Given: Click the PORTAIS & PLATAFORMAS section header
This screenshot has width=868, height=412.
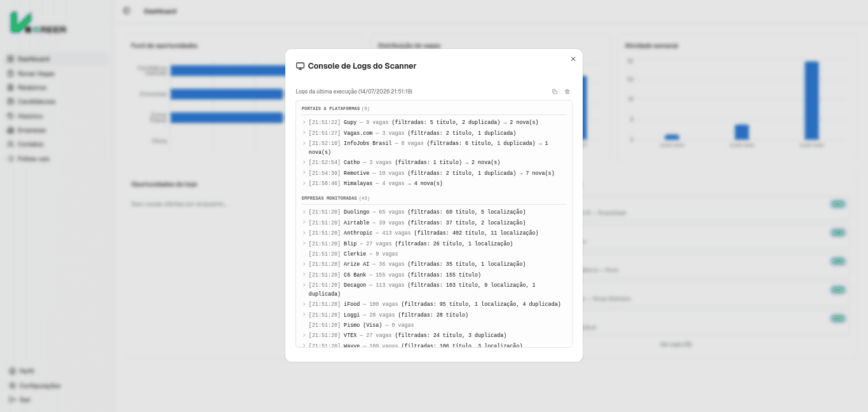Looking at the screenshot, I should click(336, 109).
